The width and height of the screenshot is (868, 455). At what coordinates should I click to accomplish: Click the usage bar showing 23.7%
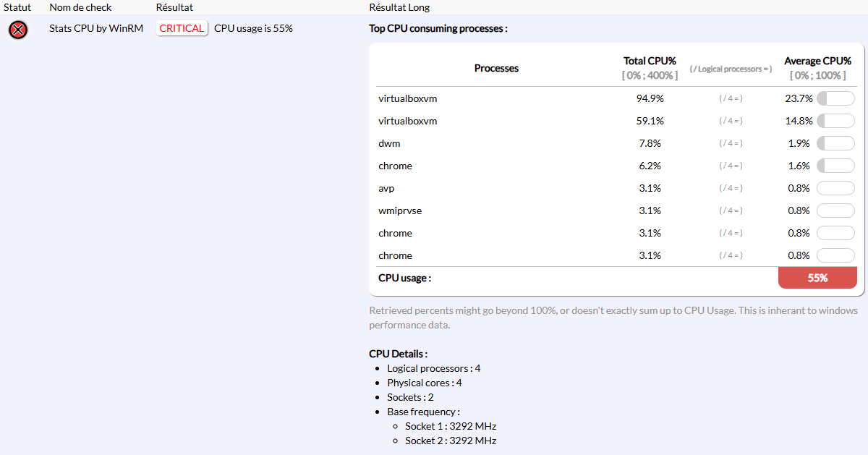[835, 98]
